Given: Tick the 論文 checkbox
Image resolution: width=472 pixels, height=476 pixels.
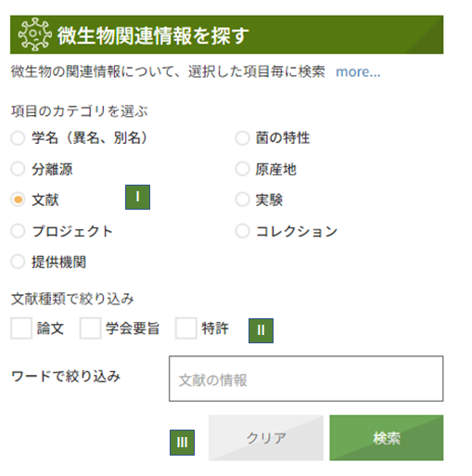Looking at the screenshot, I should tap(21, 328).
